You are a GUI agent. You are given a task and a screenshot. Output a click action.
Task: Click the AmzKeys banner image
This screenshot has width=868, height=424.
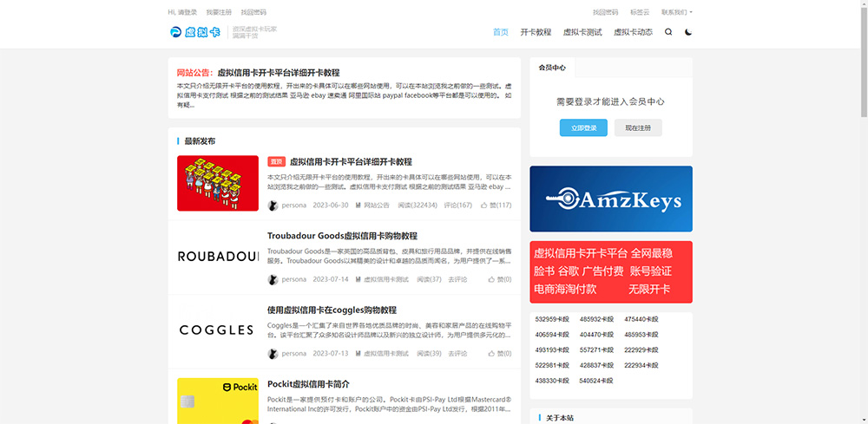point(611,199)
